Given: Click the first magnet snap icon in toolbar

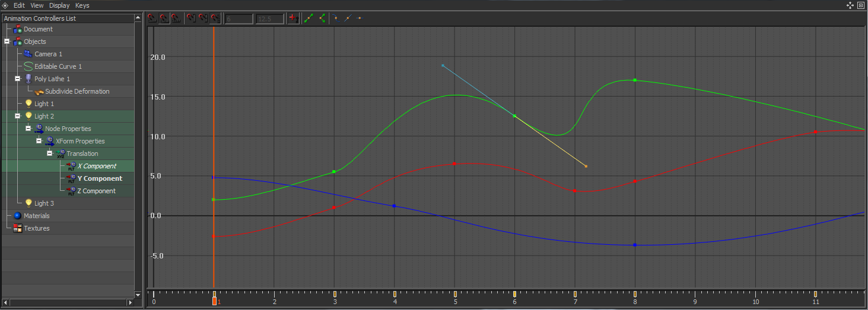Looking at the screenshot, I should pos(152,18).
